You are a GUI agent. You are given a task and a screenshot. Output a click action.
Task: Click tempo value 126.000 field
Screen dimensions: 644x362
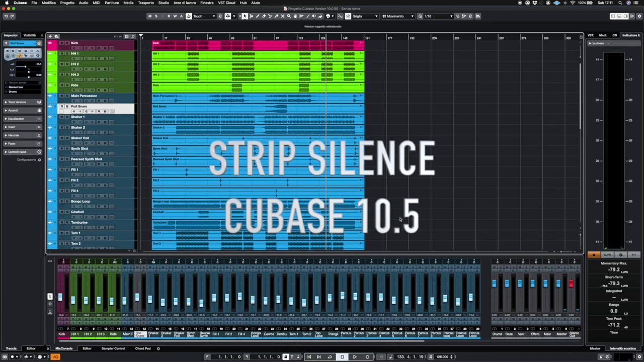point(442,357)
